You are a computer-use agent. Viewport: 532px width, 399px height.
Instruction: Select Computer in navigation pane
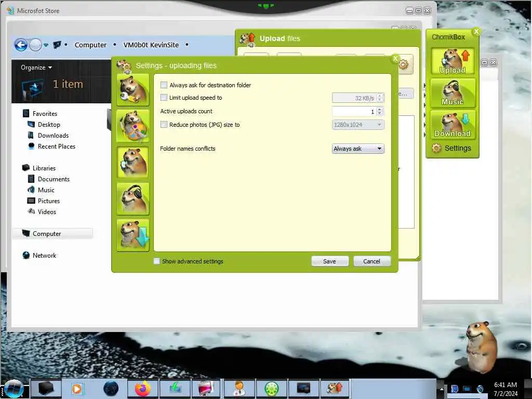52,233
